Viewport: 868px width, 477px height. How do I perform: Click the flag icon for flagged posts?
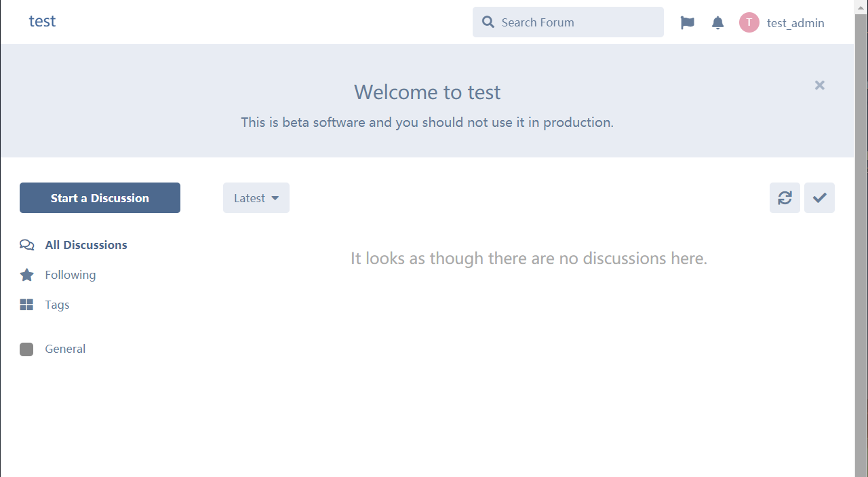pyautogui.click(x=688, y=22)
